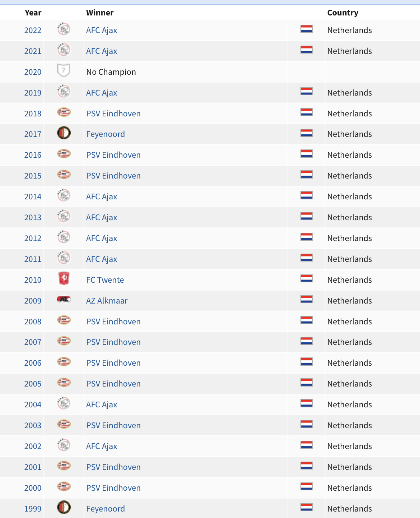Click the PSV crest in 2003 row

pos(64,424)
